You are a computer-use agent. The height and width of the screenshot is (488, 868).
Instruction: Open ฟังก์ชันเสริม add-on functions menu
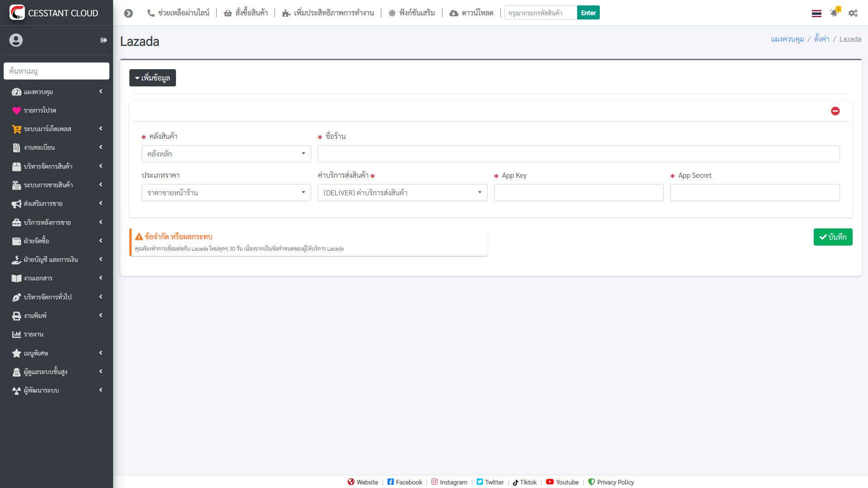pos(411,13)
